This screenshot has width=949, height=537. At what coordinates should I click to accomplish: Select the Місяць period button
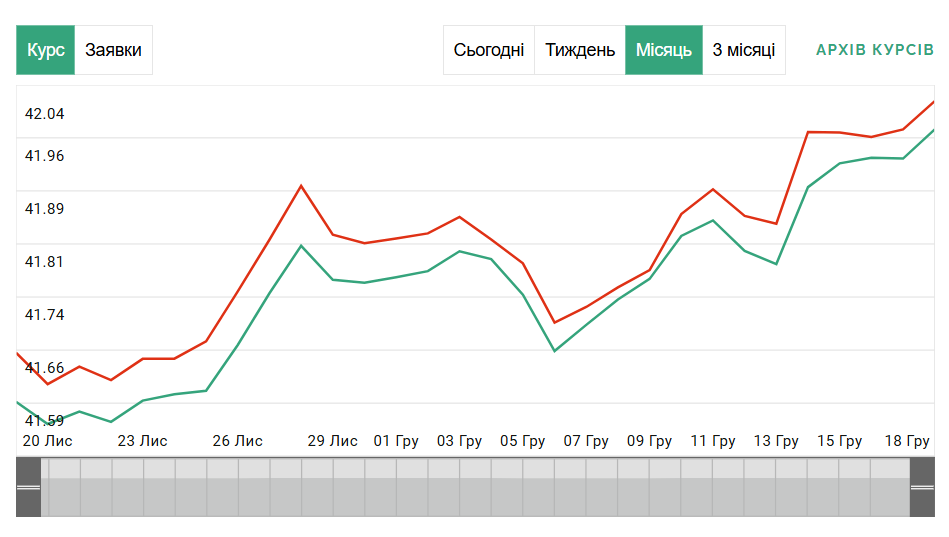pyautogui.click(x=664, y=50)
